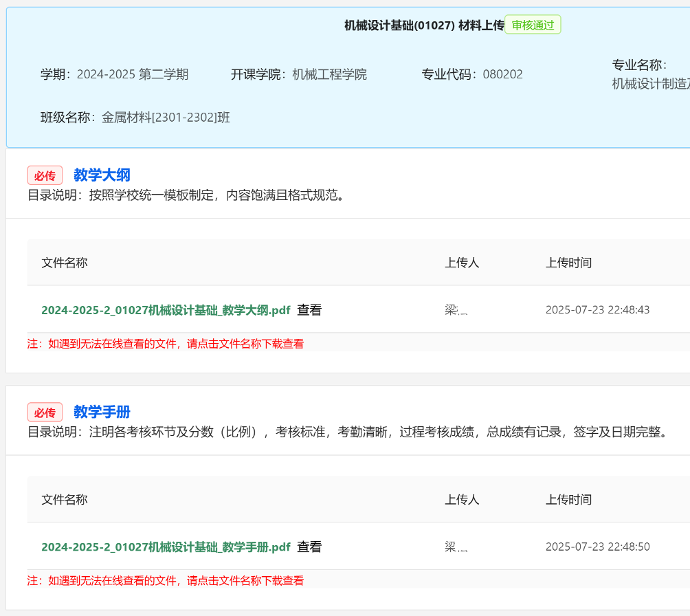Click the 专业代码 080202 field
The image size is (690, 616).
(x=472, y=74)
